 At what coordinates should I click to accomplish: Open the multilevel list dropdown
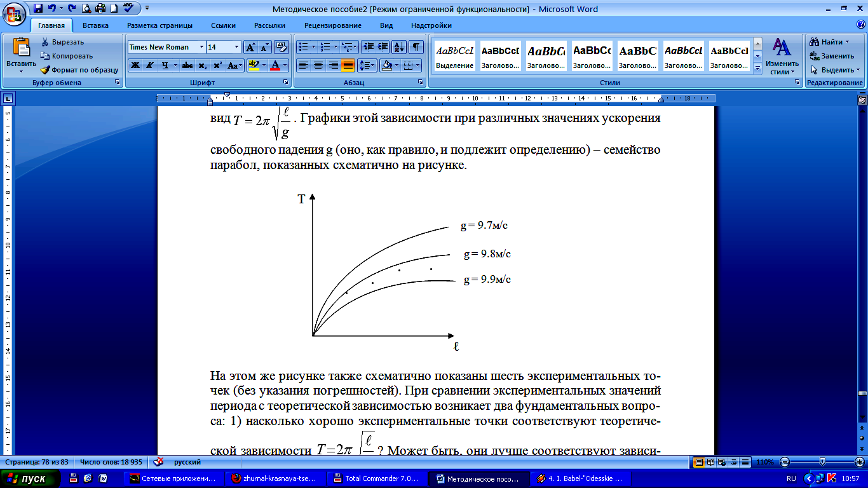[356, 47]
